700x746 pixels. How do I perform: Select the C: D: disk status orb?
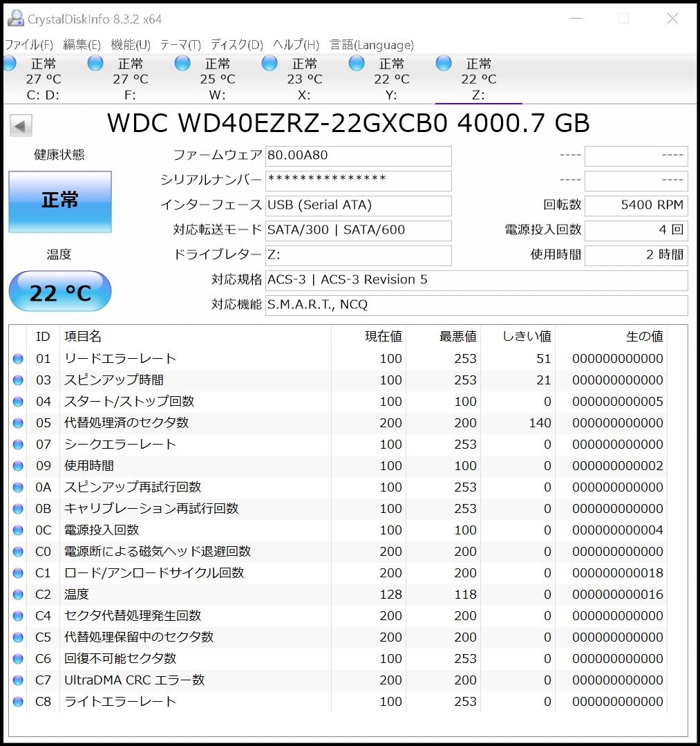pyautogui.click(x=10, y=64)
